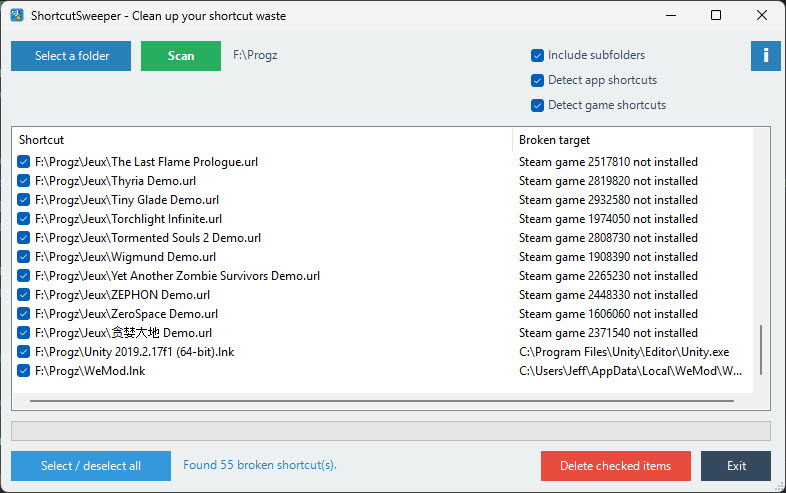This screenshot has height=493, width=786.
Task: Deselect the WeMod.lnk shortcut checkbox
Action: [x=24, y=371]
